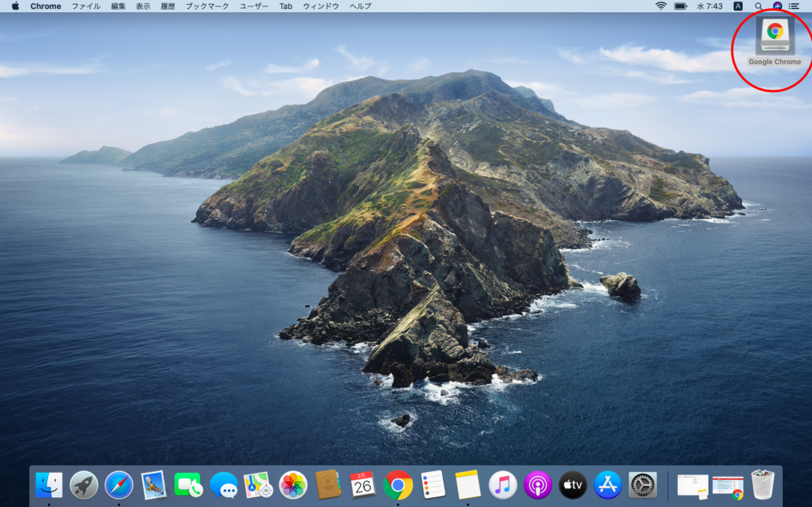Open Safari from the Dock

point(119,485)
